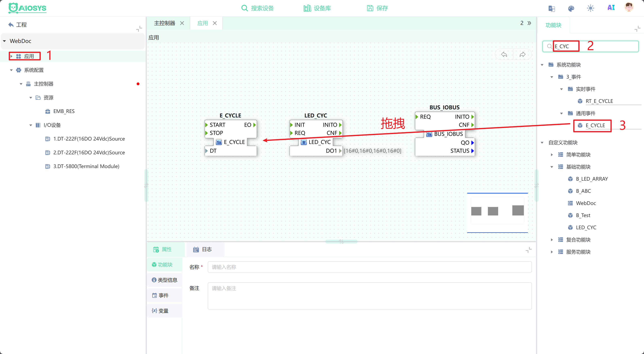Open the 事件 properties section
The width and height of the screenshot is (644, 354).
click(164, 295)
